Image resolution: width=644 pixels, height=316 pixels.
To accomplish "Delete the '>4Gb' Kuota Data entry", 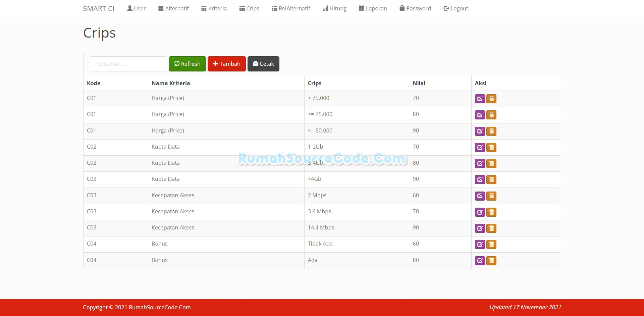I will 491,180.
